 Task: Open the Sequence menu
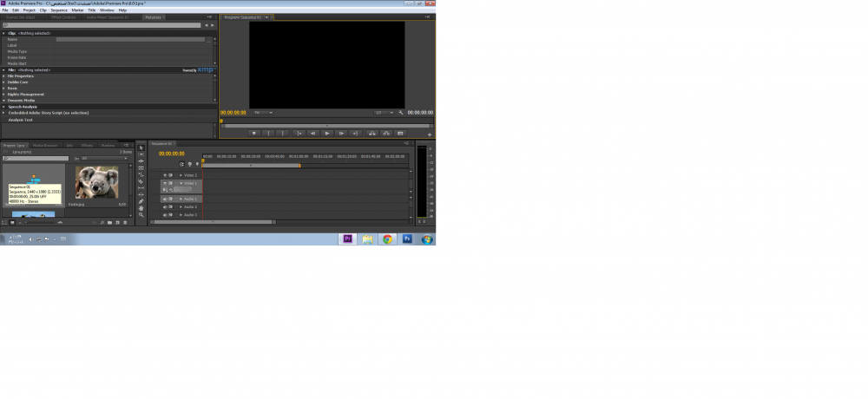tap(58, 10)
